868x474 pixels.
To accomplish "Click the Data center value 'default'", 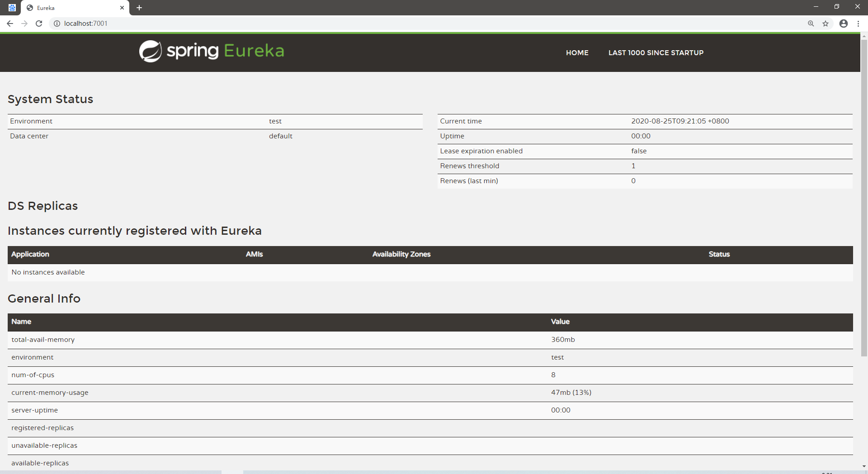I will [281, 136].
